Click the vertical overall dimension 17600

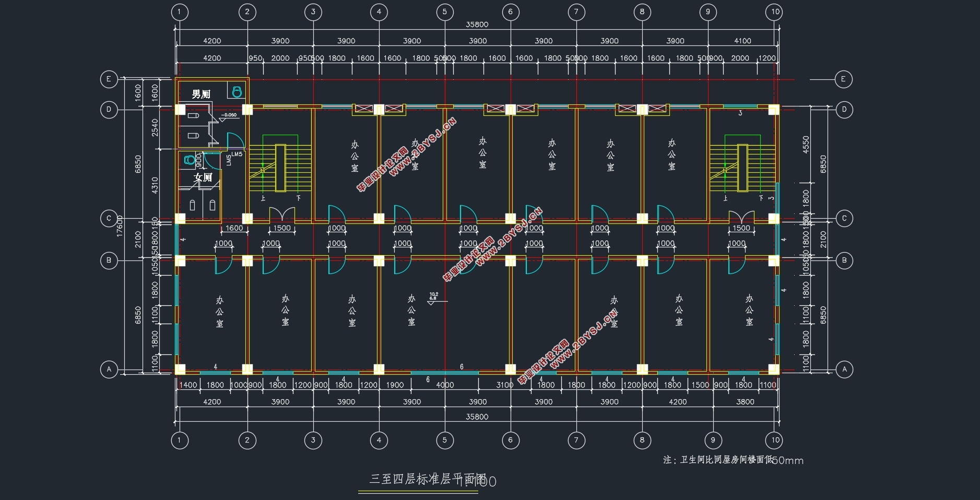pos(120,226)
